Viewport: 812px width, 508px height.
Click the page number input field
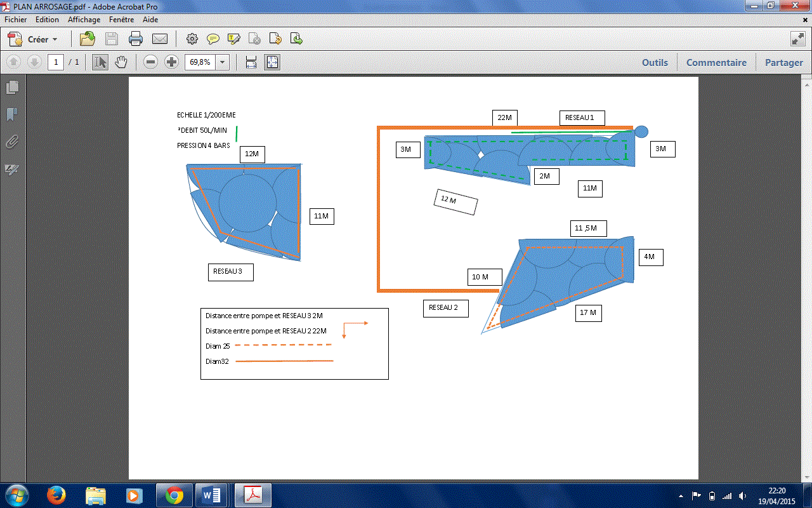(x=56, y=62)
